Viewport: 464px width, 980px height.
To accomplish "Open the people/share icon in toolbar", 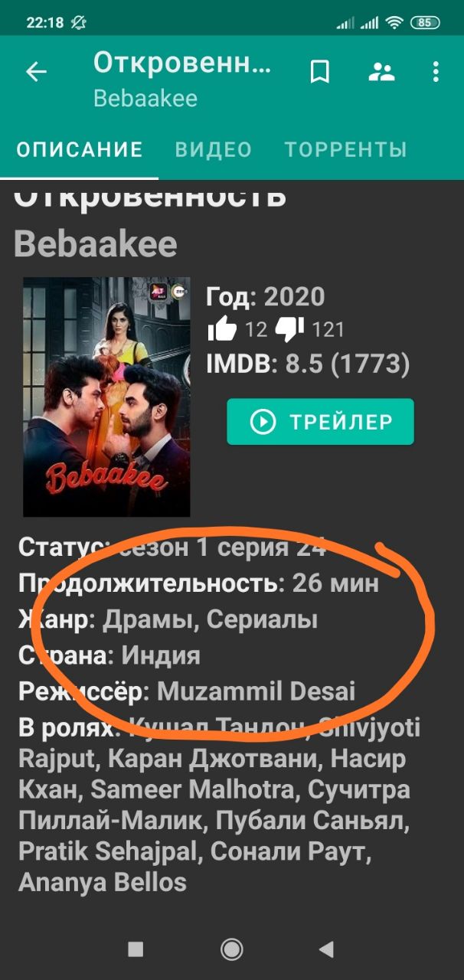I will coord(381,72).
